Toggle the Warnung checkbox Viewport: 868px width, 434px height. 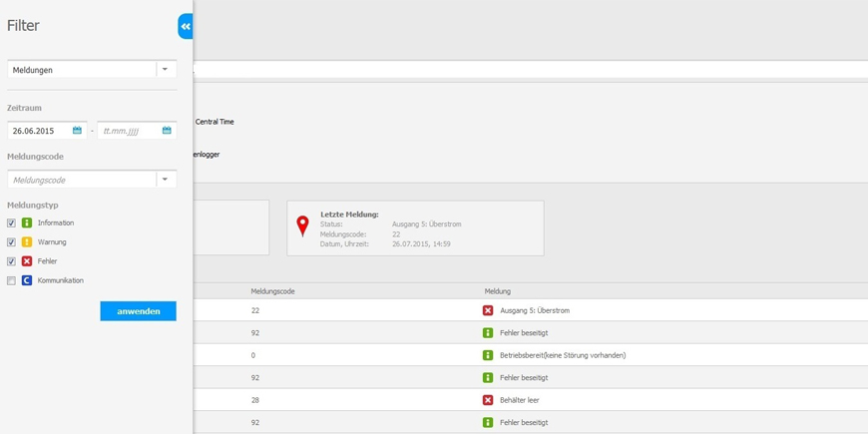tap(11, 242)
